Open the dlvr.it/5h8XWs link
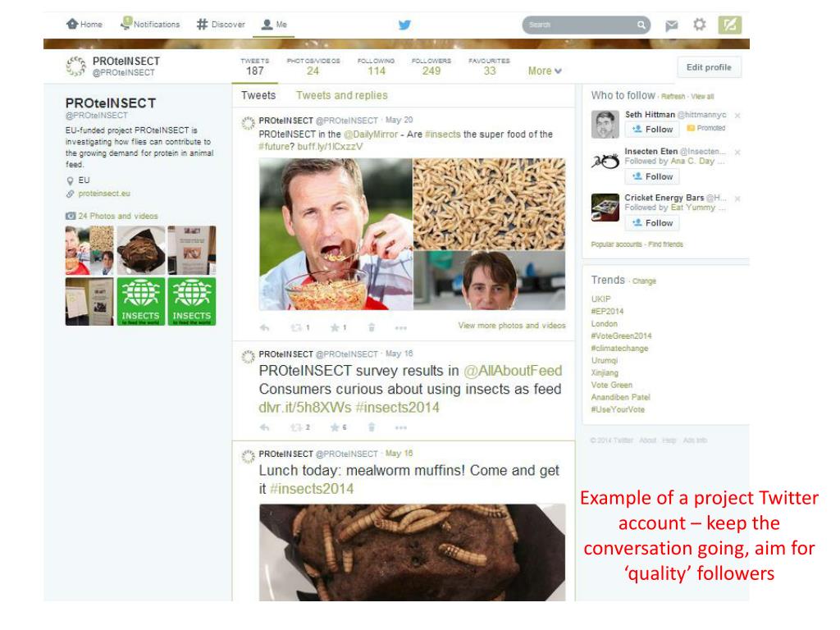The width and height of the screenshot is (840, 630). click(x=305, y=408)
